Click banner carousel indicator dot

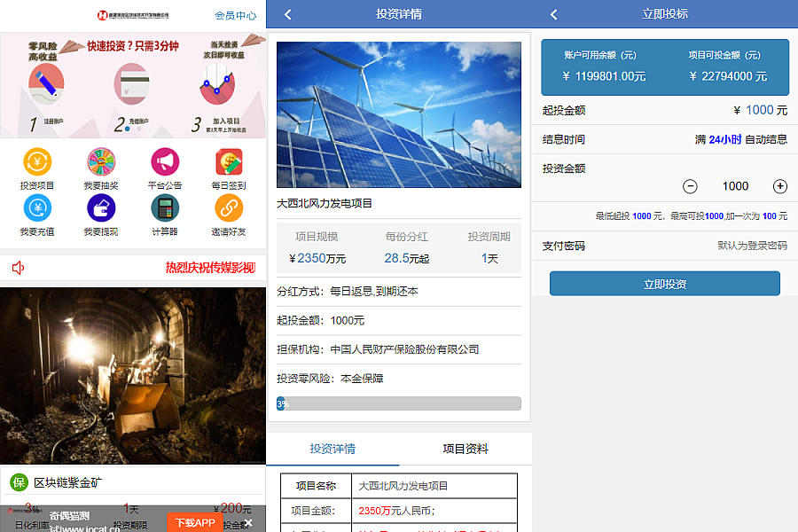tap(127, 129)
